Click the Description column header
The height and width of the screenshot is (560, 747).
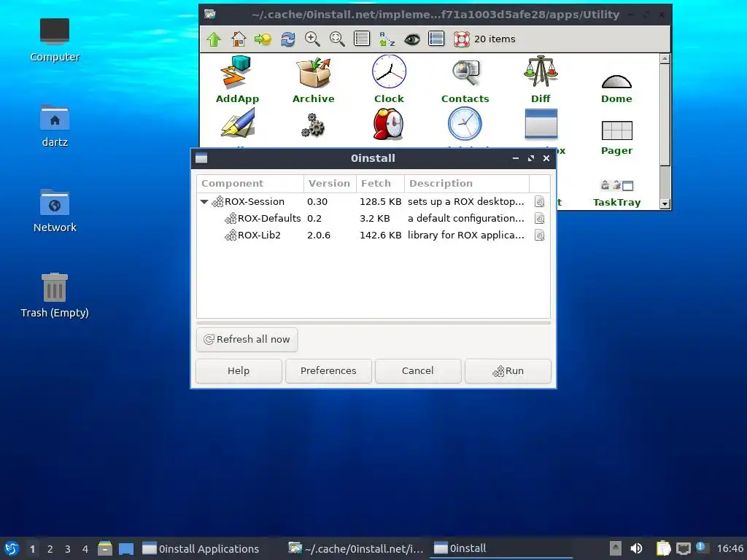(466, 183)
